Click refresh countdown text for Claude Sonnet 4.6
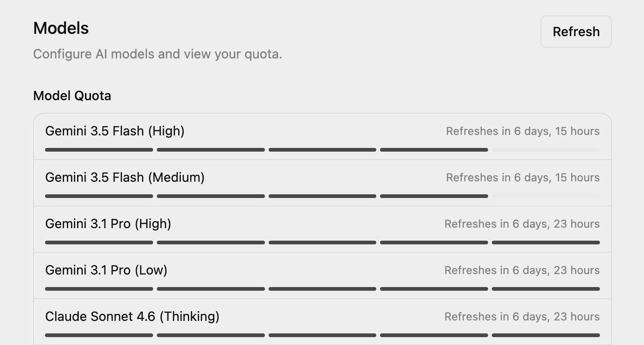Screen dimensions: 644x345 point(522,317)
